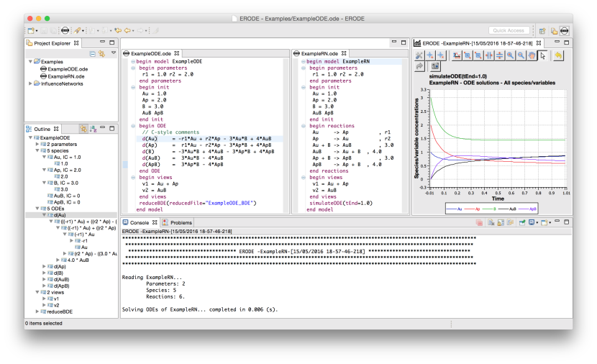Open the Display Selected Console dropdown
The width and height of the screenshot is (597, 364).
(537, 223)
